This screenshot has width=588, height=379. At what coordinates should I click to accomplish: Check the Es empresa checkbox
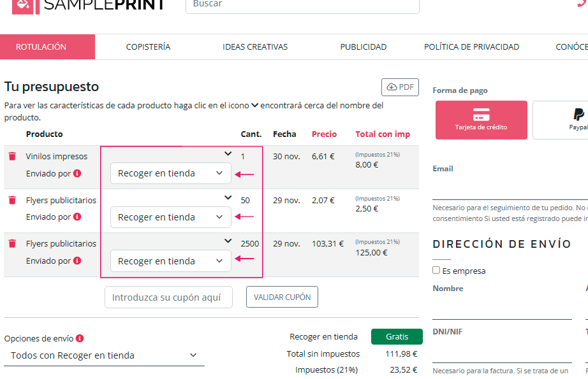[436, 270]
